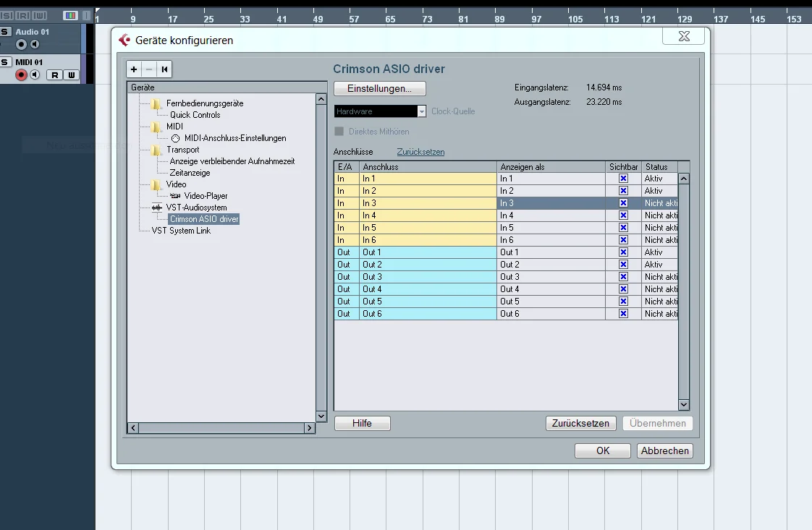The image size is (812, 530).
Task: Enable record on MIDI 01 track
Action: [21, 75]
